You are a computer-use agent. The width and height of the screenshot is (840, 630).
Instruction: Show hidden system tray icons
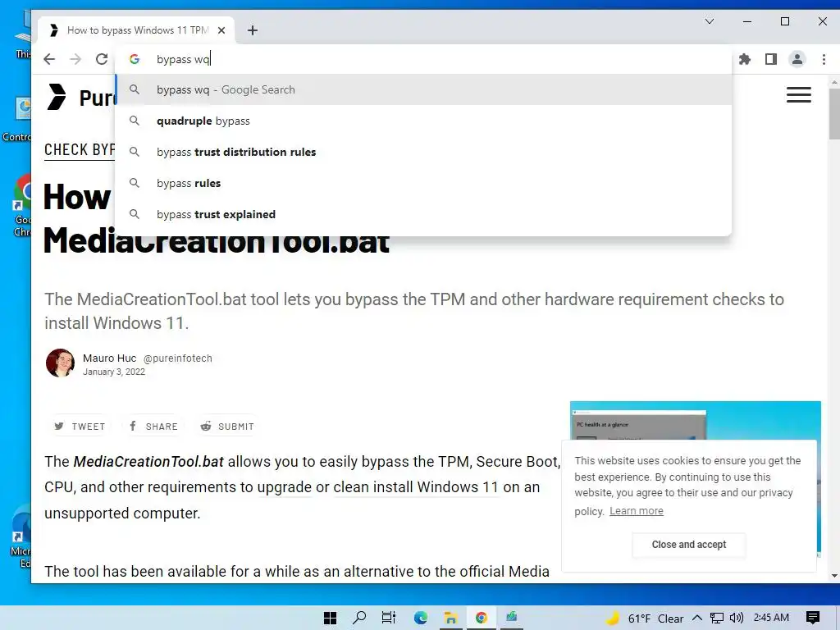click(x=697, y=619)
